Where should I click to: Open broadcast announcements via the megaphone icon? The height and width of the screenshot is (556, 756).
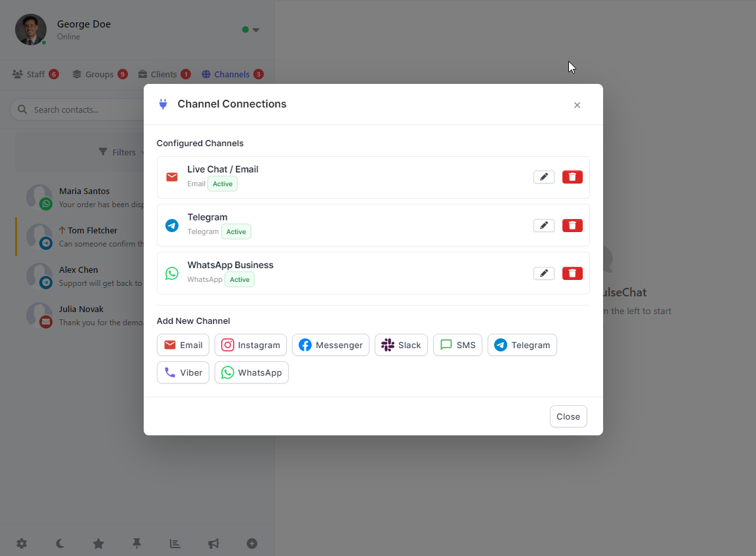(x=213, y=544)
